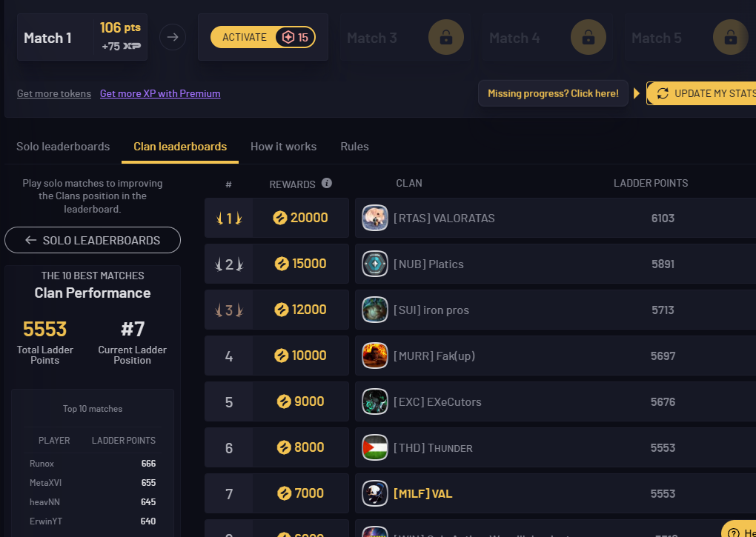Click the EXeCutors clan avatar
This screenshot has height=537, width=756.
point(375,401)
